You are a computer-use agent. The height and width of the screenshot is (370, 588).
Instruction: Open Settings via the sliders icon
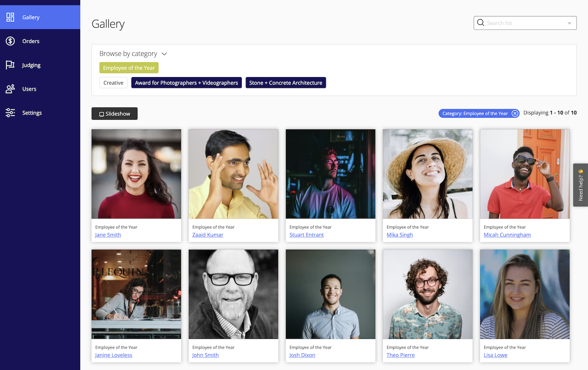10,113
